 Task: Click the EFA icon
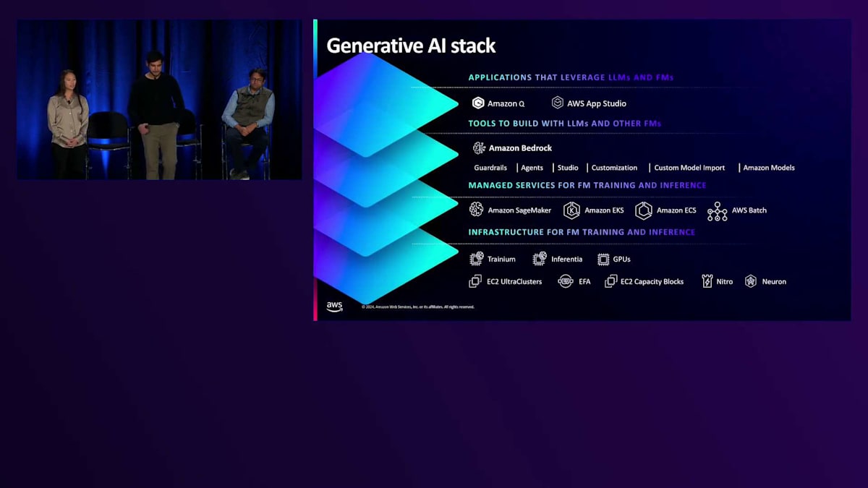tap(566, 281)
